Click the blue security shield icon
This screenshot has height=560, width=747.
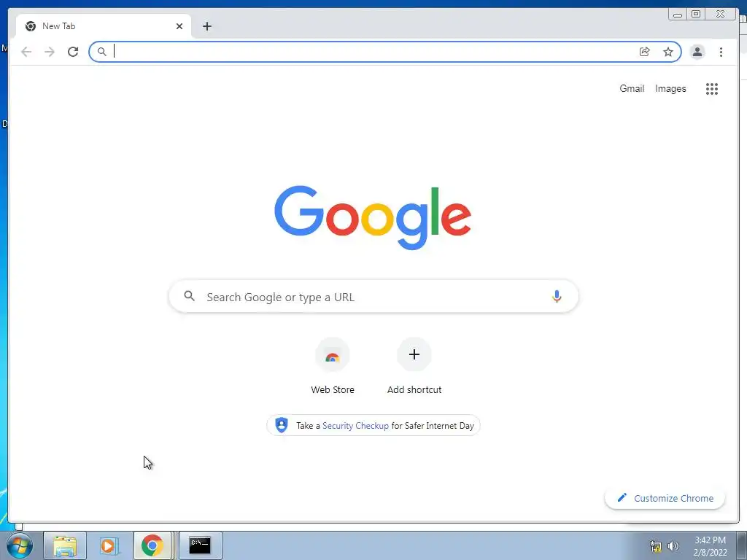[282, 425]
